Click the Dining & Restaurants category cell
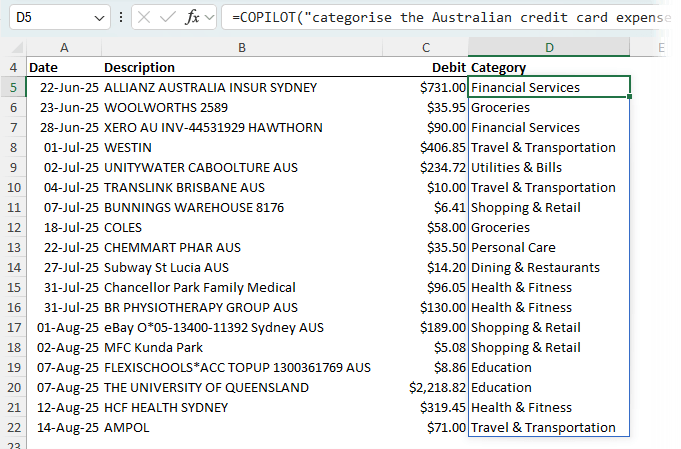The image size is (681, 449). tap(549, 267)
